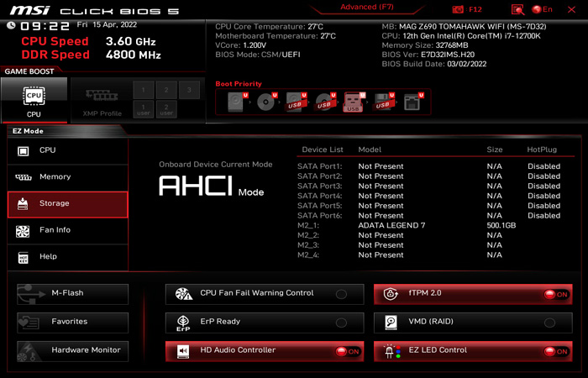Change language with the En globe icon
Viewport: 588px width, 378px height.
(543, 9)
